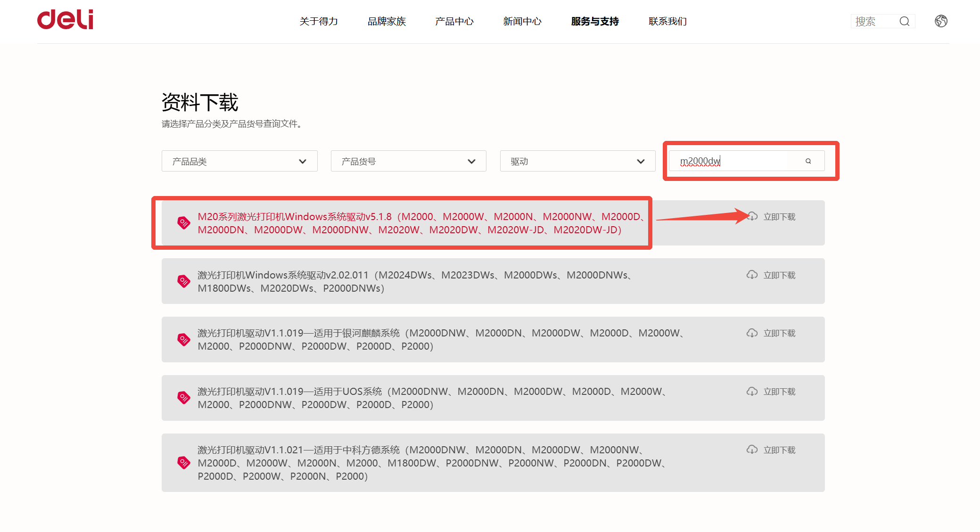The image size is (980, 532).
Task: Click 立即下载 for M20系列 v5.1.8 driver
Action: click(x=779, y=217)
